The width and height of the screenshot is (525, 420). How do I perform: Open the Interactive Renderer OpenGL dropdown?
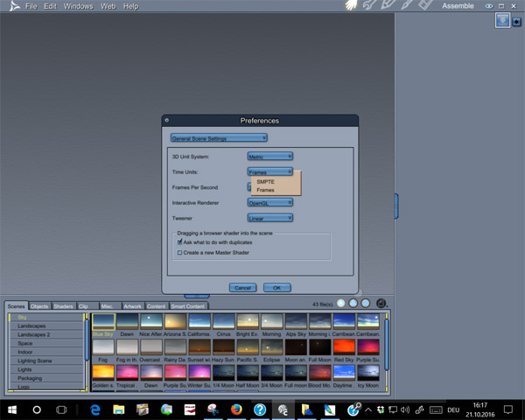click(x=270, y=202)
